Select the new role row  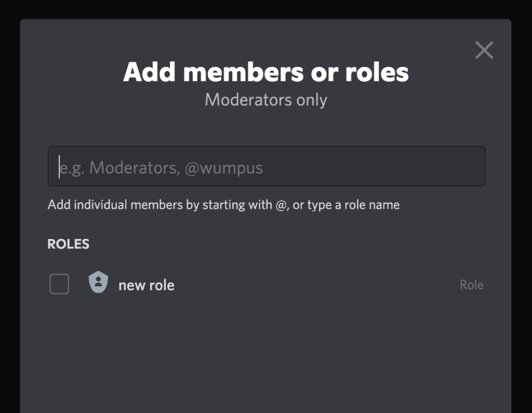(260, 284)
